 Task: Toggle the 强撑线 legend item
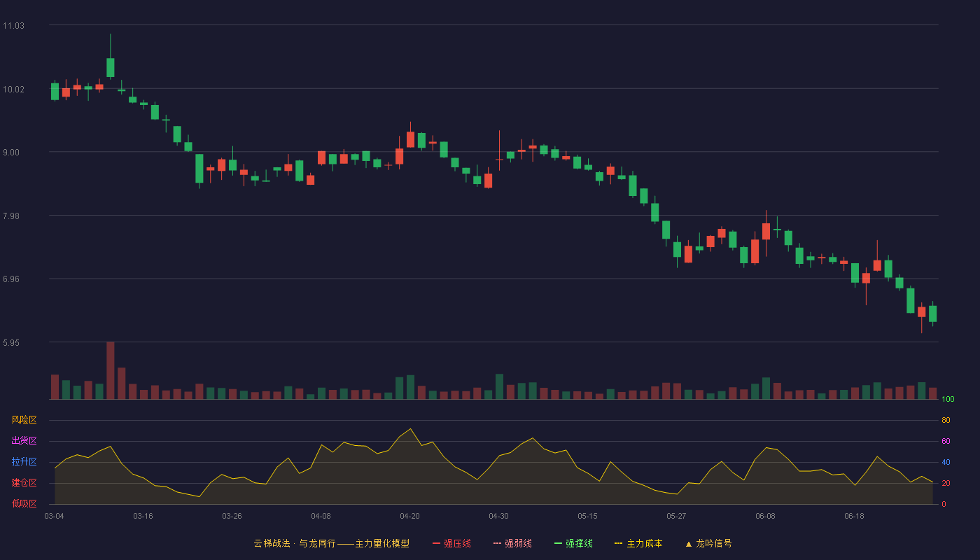573,543
